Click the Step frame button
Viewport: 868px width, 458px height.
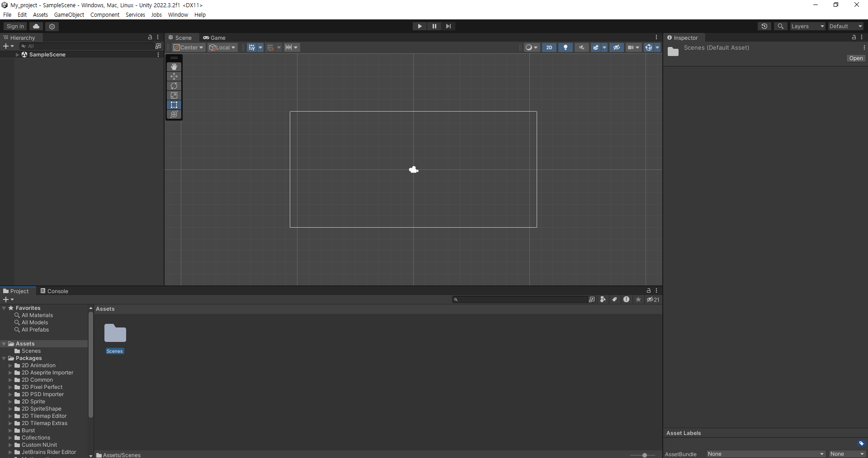click(x=448, y=26)
